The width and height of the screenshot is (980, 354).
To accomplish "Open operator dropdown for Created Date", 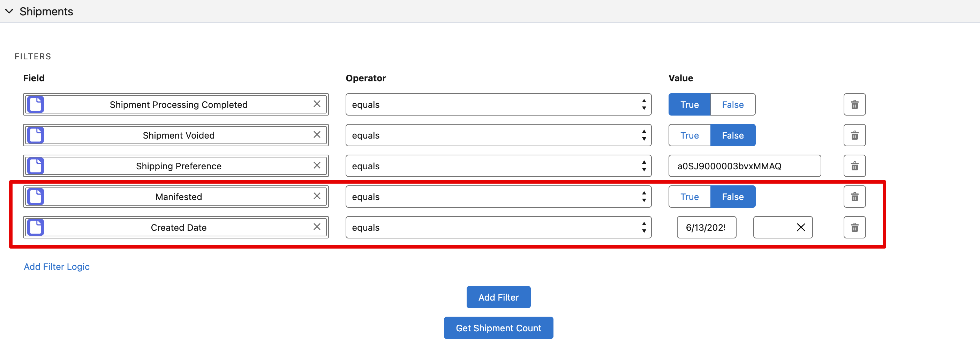I will point(498,228).
